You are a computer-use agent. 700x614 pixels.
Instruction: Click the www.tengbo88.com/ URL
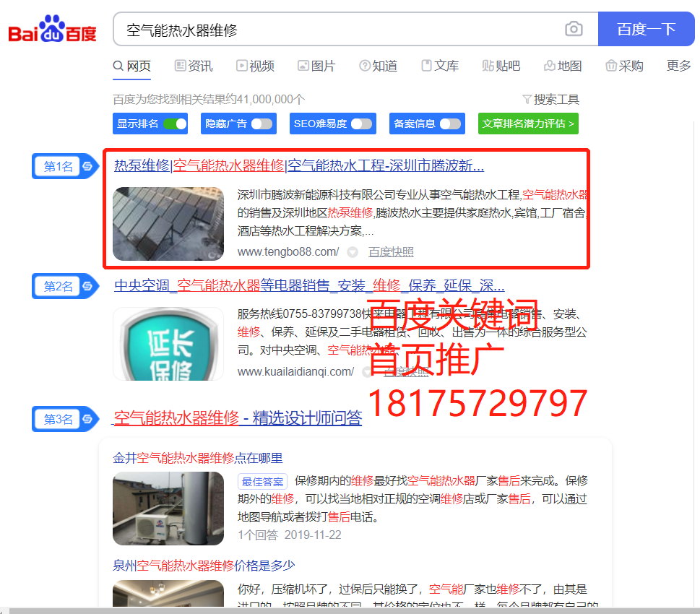[x=288, y=252]
